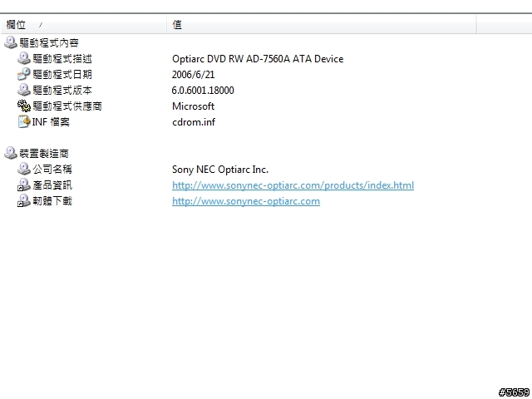This screenshot has height=399, width=532.
Task: Click the INF 檔案 document icon
Action: click(x=24, y=121)
